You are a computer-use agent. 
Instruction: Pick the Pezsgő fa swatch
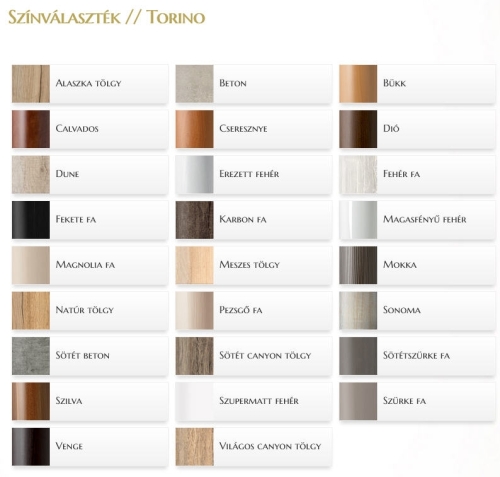[x=195, y=310]
